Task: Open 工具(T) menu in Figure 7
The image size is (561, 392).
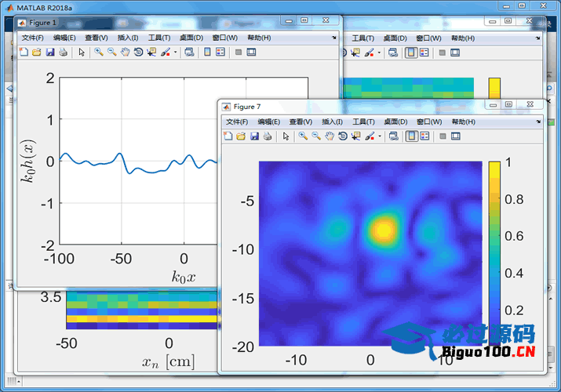Action: (x=364, y=122)
